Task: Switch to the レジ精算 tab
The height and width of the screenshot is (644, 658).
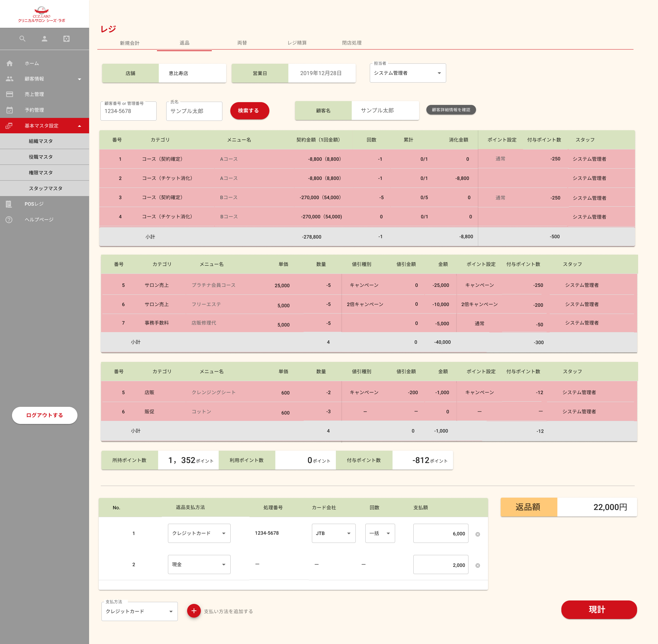Action: click(297, 43)
